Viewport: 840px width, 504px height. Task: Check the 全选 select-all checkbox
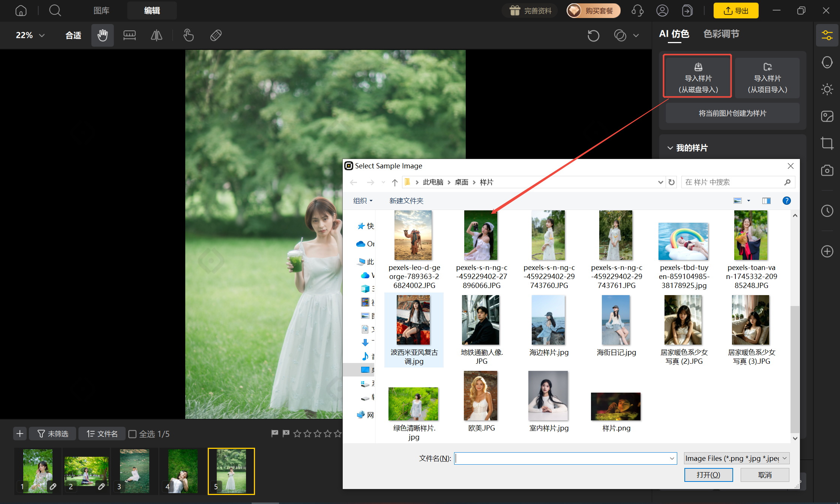[132, 434]
